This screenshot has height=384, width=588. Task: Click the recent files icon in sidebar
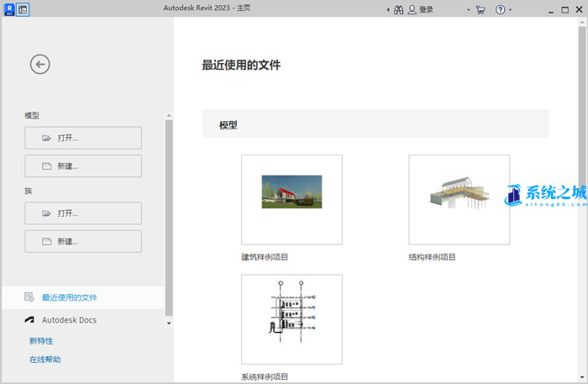29,297
